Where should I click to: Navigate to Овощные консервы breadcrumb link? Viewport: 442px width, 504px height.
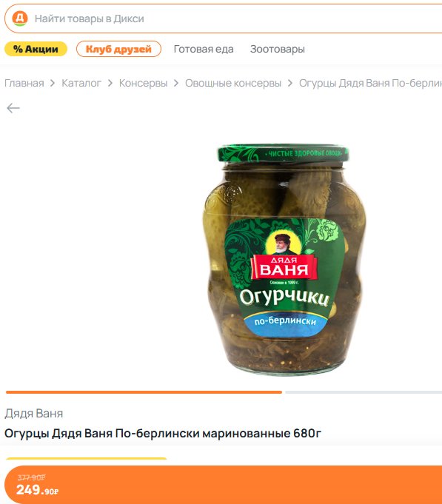point(233,83)
